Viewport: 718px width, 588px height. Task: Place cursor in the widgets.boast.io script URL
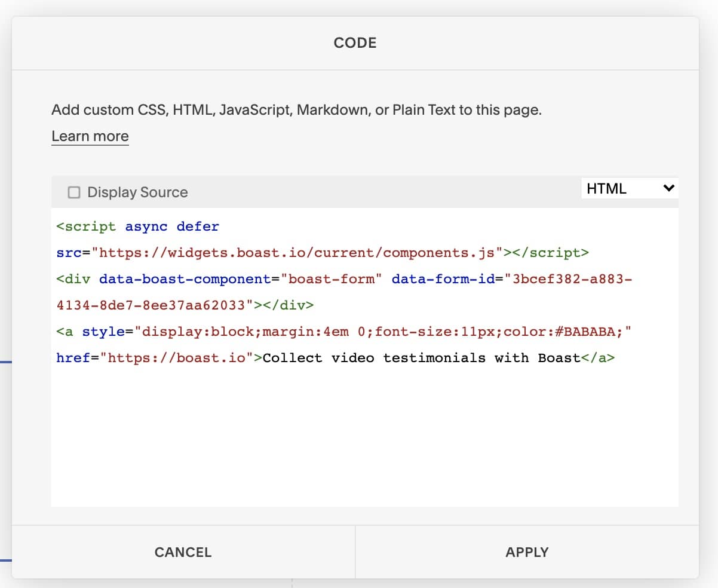pos(297,253)
